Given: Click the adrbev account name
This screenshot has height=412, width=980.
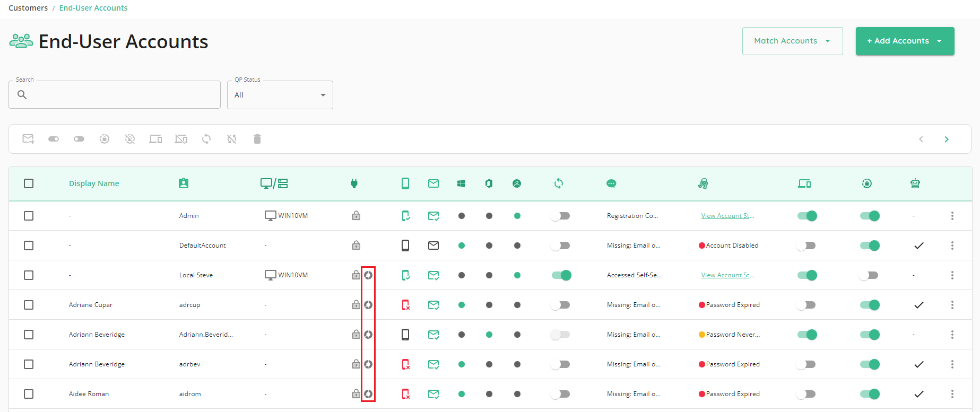Looking at the screenshot, I should pos(190,364).
